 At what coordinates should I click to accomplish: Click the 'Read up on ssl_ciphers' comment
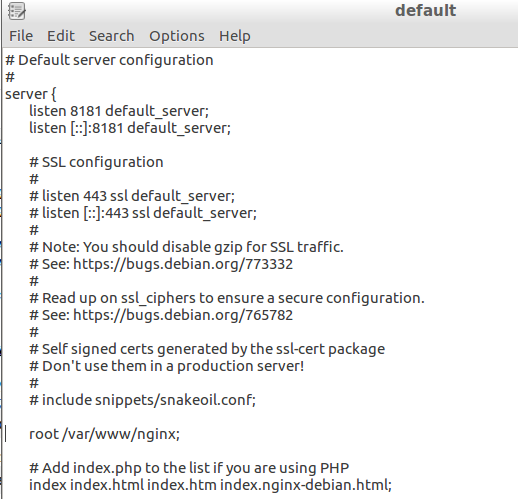[x=227, y=298]
